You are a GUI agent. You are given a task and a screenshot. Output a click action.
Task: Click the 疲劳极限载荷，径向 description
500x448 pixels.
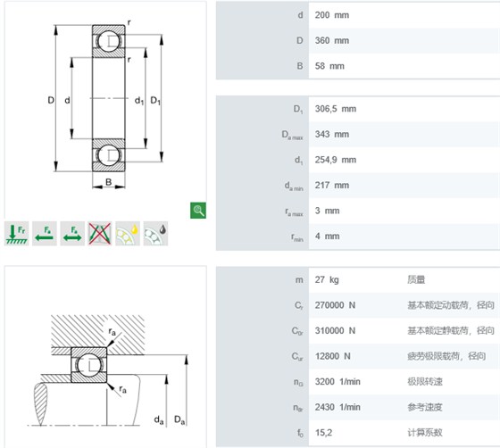(x=446, y=356)
